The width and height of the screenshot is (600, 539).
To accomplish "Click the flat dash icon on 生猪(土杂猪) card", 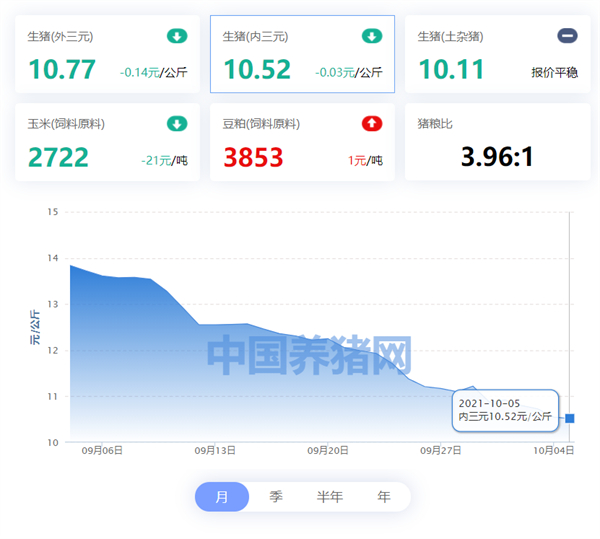I will (567, 36).
